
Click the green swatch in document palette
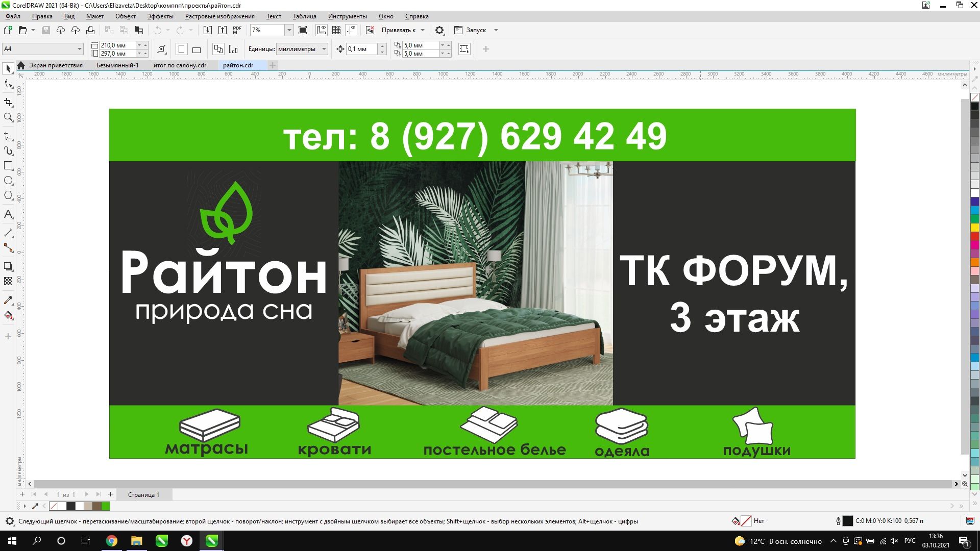tap(106, 506)
